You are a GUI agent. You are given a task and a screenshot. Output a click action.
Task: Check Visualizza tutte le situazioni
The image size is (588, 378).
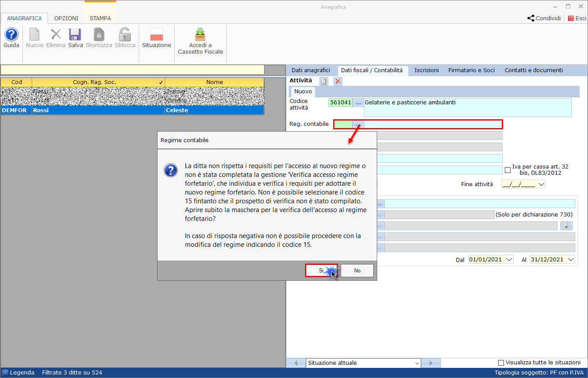coord(501,363)
